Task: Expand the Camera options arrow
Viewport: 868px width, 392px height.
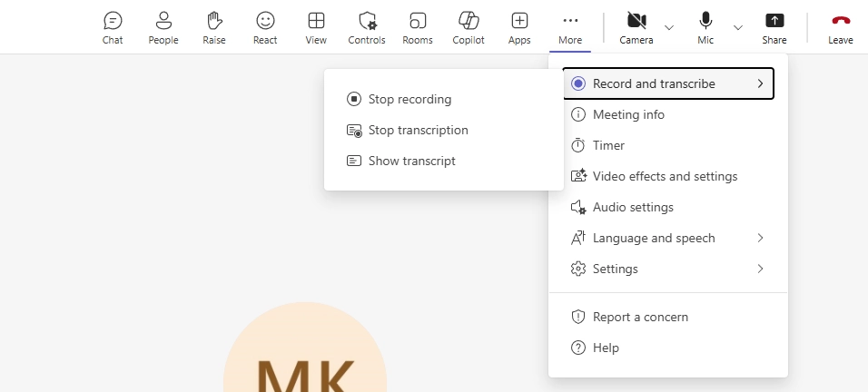Action: pyautogui.click(x=669, y=27)
